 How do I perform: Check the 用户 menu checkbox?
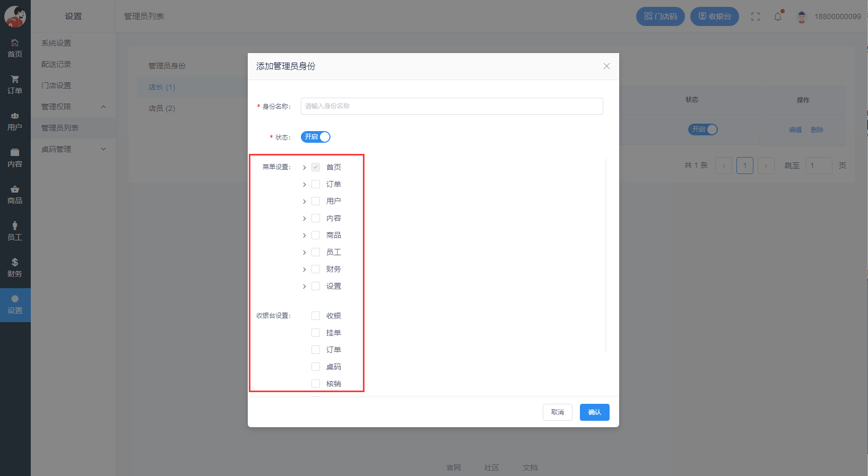(316, 201)
